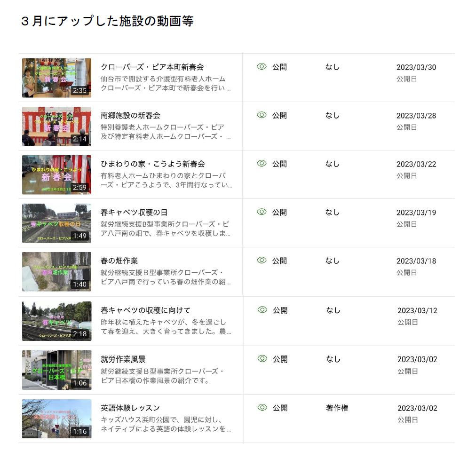Click なし restriction in 本町新春会 row
Image resolution: width=476 pixels, height=459 pixels.
click(333, 67)
